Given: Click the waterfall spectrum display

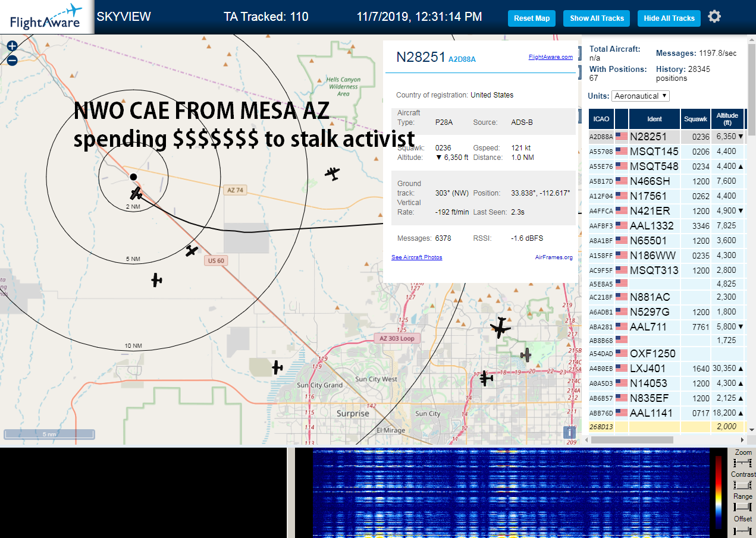Looking at the screenshot, I should click(511, 493).
